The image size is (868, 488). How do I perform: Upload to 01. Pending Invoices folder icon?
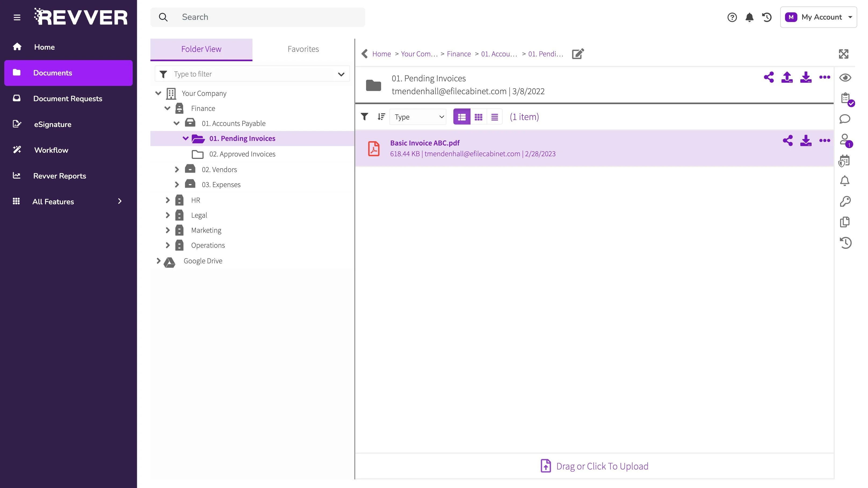(x=787, y=77)
